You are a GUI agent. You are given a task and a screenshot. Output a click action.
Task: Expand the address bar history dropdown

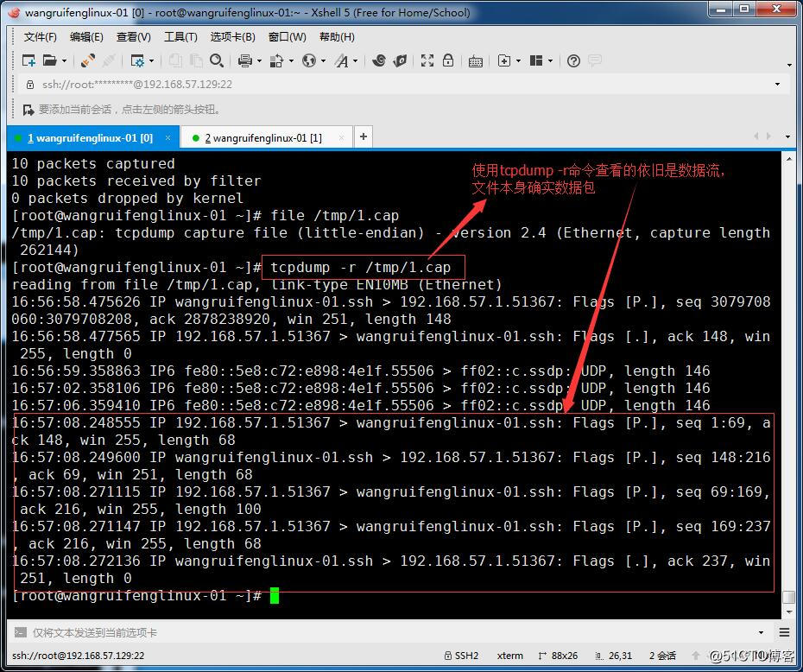[777, 85]
